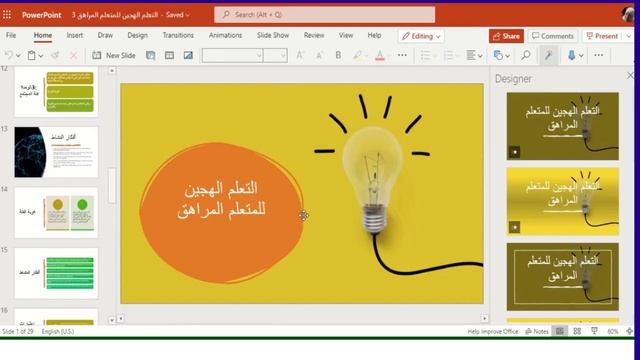The image size is (640, 360).
Task: Toggle Bold formatting
Action: (x=338, y=55)
